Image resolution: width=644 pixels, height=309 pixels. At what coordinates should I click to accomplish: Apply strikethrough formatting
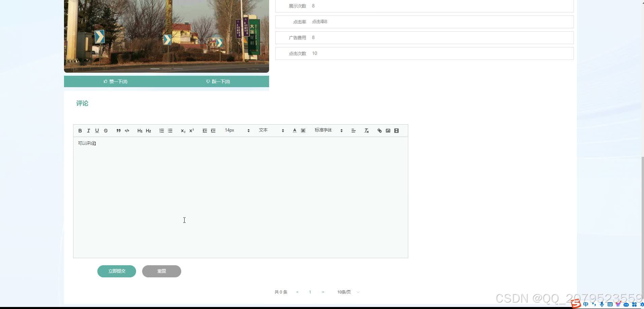(106, 131)
